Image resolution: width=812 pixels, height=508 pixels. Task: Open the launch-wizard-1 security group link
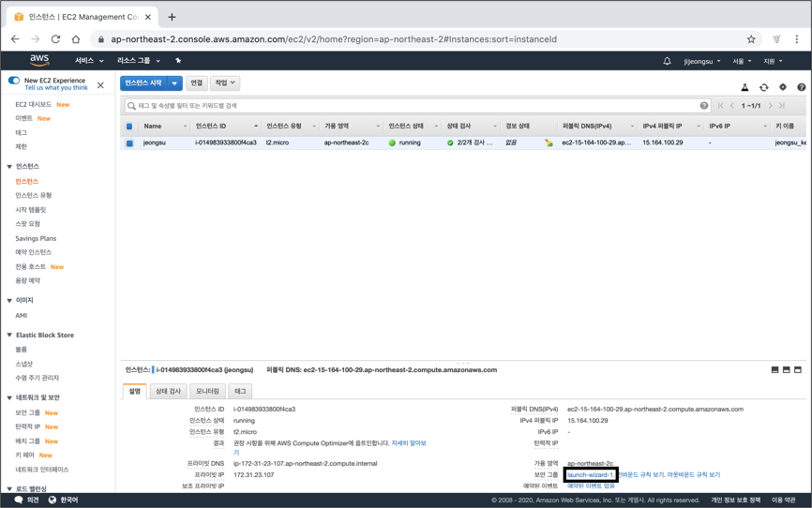590,475
